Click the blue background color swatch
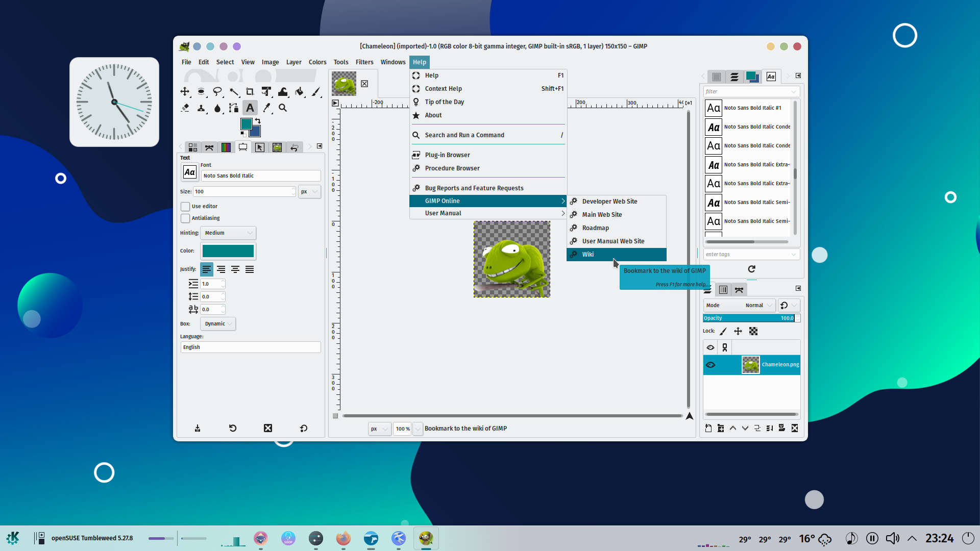 tap(256, 133)
